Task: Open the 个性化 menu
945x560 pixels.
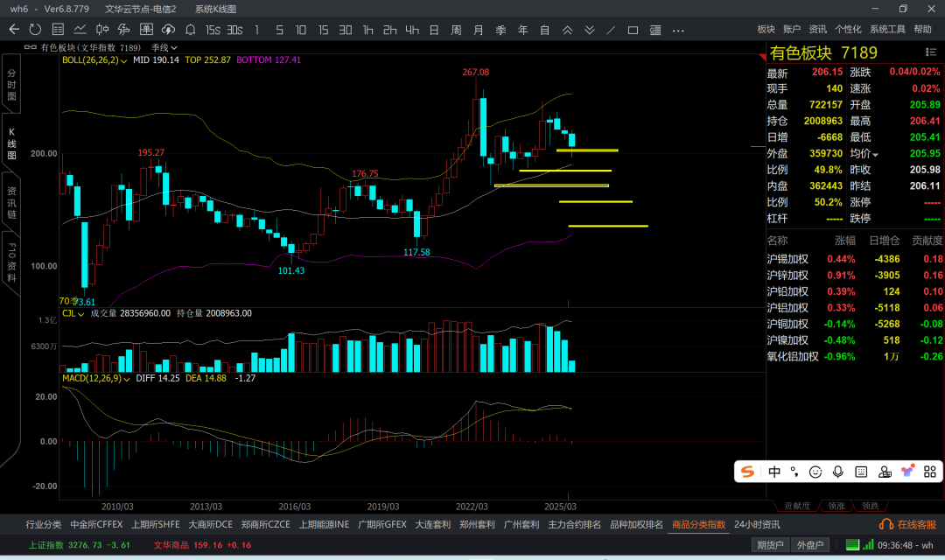Action: 848,29
